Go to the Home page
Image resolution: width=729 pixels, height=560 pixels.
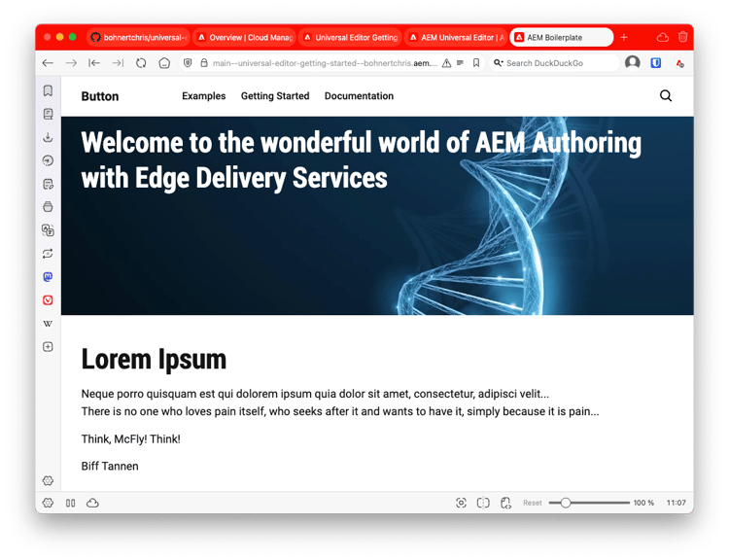[164, 63]
